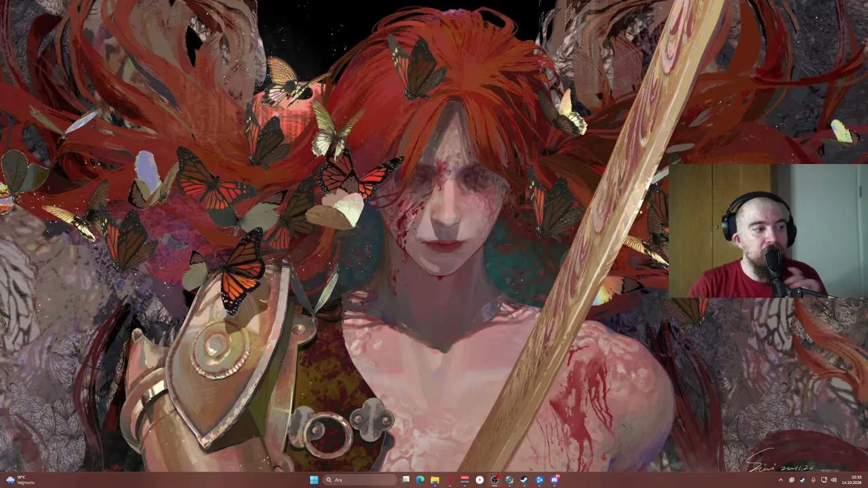Open the white circle play-button taskbar app
868x488 pixels.
479,480
